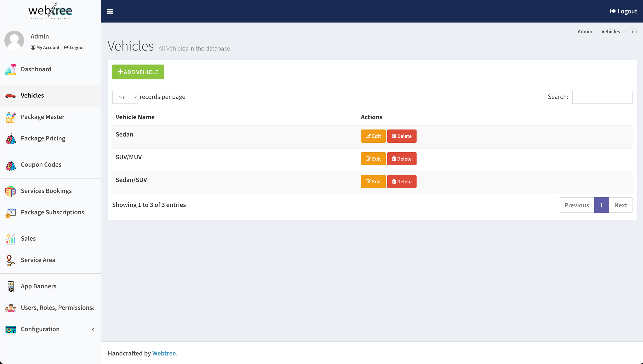Viewport: 643px width, 364px height.
Task: Open the records per page dropdown
Action: click(x=125, y=98)
